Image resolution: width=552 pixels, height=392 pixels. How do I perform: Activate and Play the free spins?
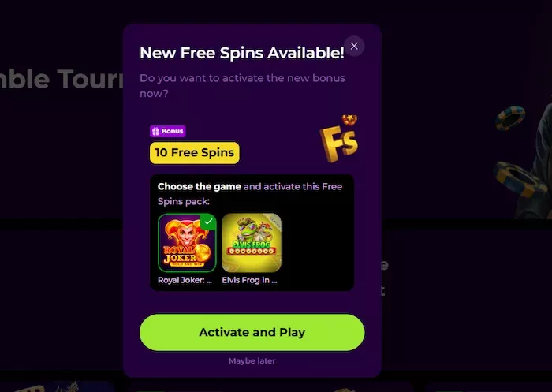click(252, 333)
